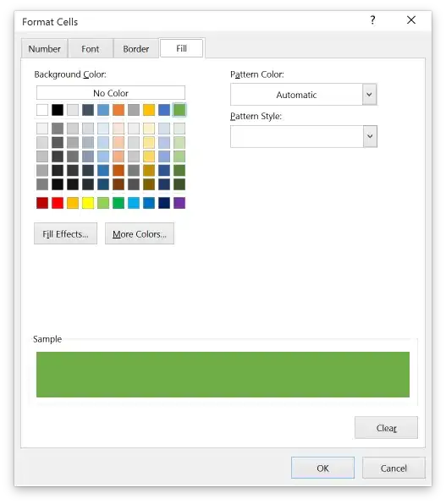
Task: Choose No Color for background
Action: click(111, 93)
